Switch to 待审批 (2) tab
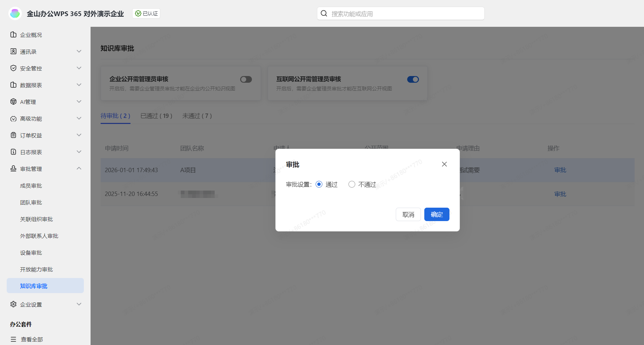 coord(115,116)
